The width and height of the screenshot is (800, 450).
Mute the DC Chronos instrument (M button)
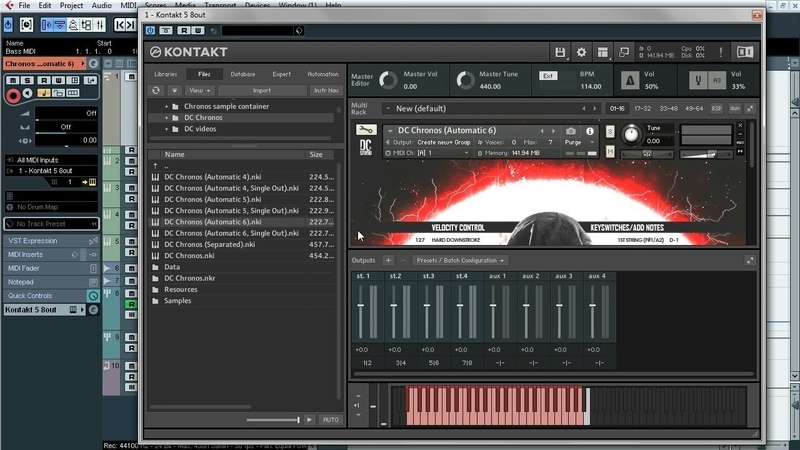(x=610, y=152)
